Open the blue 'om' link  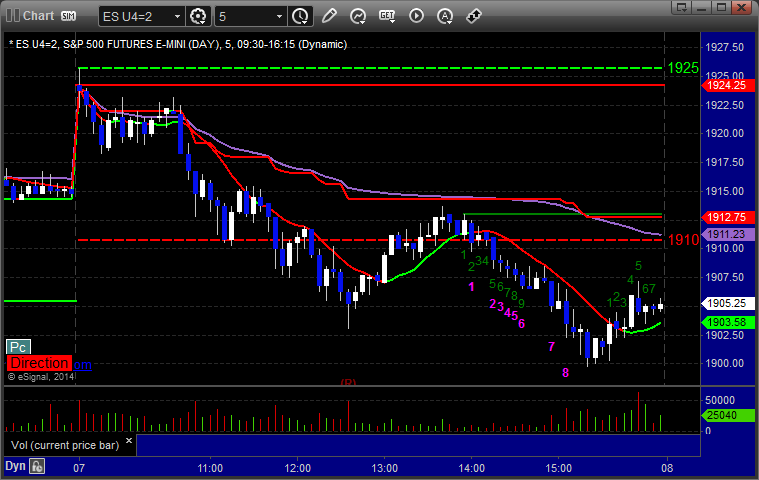82,365
